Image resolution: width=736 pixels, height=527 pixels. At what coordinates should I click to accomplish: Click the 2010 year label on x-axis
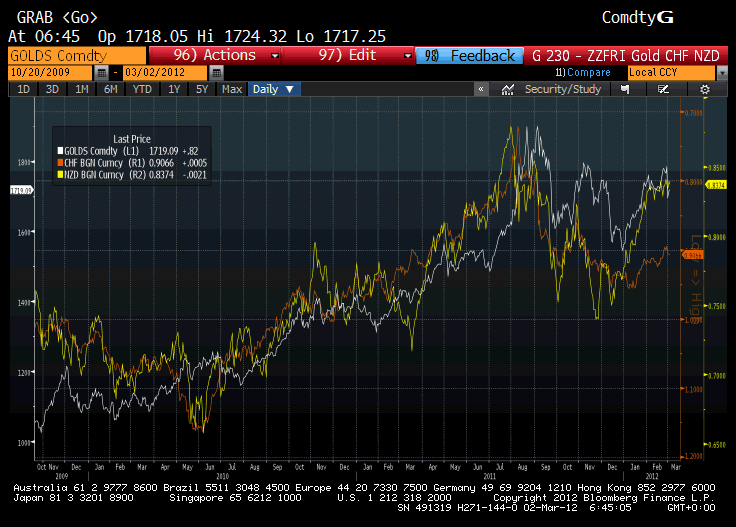pos(222,476)
